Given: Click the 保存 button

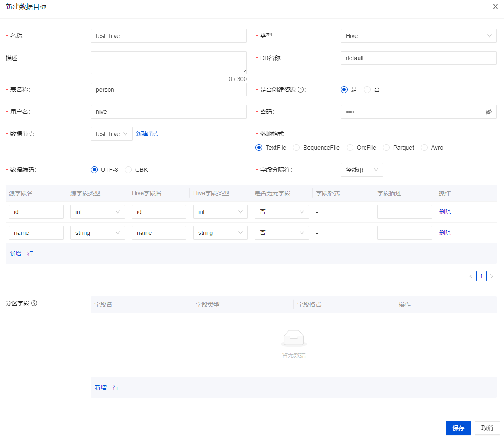Looking at the screenshot, I should pyautogui.click(x=458, y=428).
